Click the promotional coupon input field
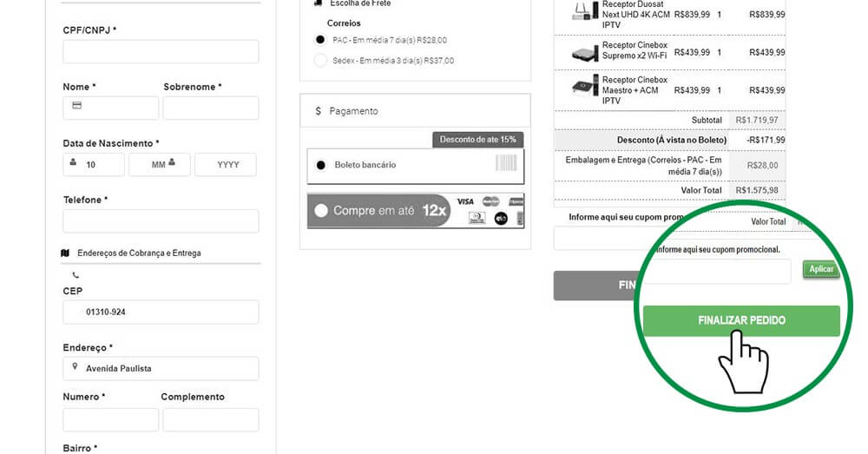This screenshot has width=868, height=454. tap(717, 272)
